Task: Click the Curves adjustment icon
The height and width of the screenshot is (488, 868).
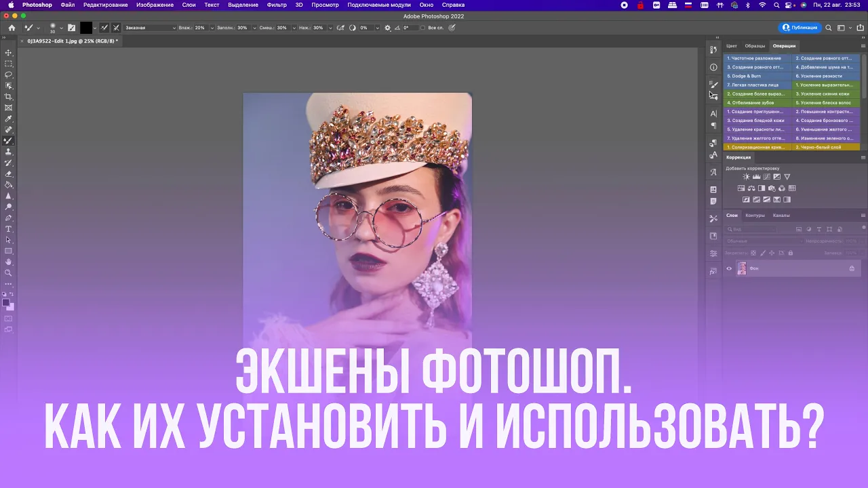Action: pyautogui.click(x=767, y=177)
